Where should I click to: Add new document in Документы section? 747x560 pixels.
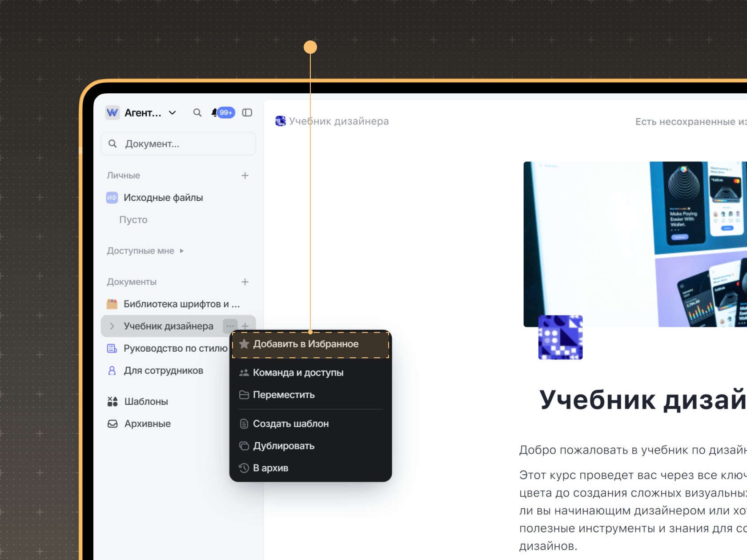click(x=245, y=282)
